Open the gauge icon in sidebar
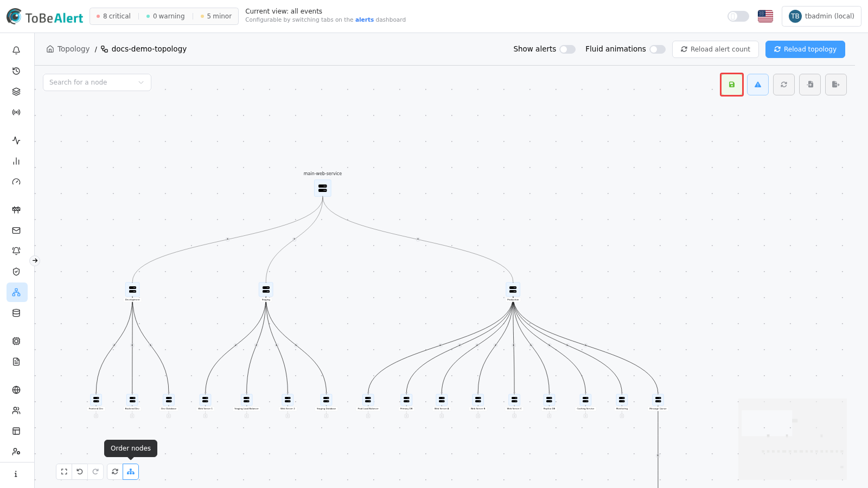Viewport: 868px width, 488px height. coord(16,182)
